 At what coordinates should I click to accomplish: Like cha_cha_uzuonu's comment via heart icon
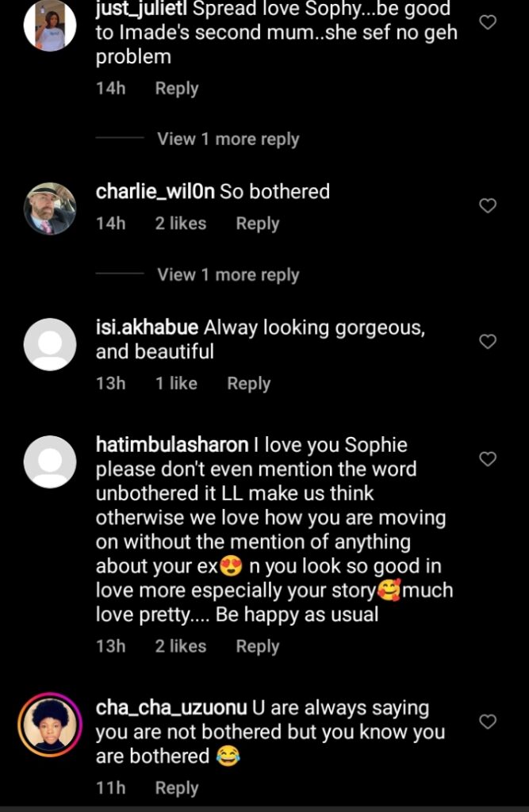pos(489,722)
